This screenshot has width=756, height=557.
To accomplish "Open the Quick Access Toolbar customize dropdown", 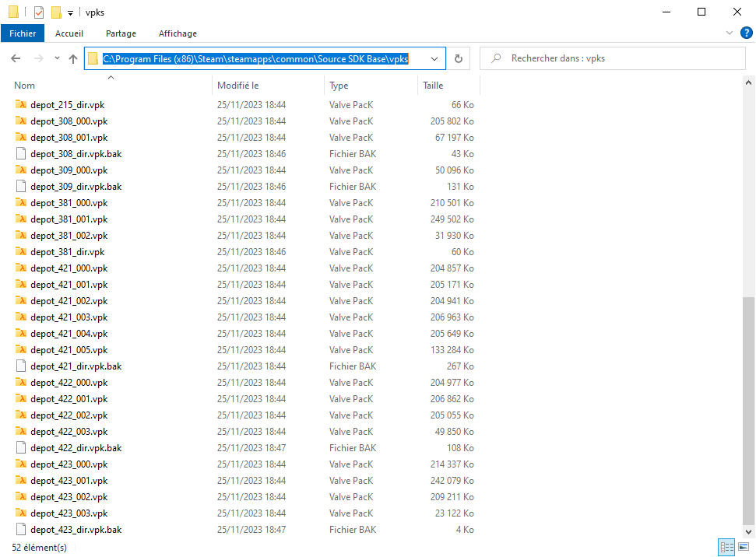I will (70, 13).
